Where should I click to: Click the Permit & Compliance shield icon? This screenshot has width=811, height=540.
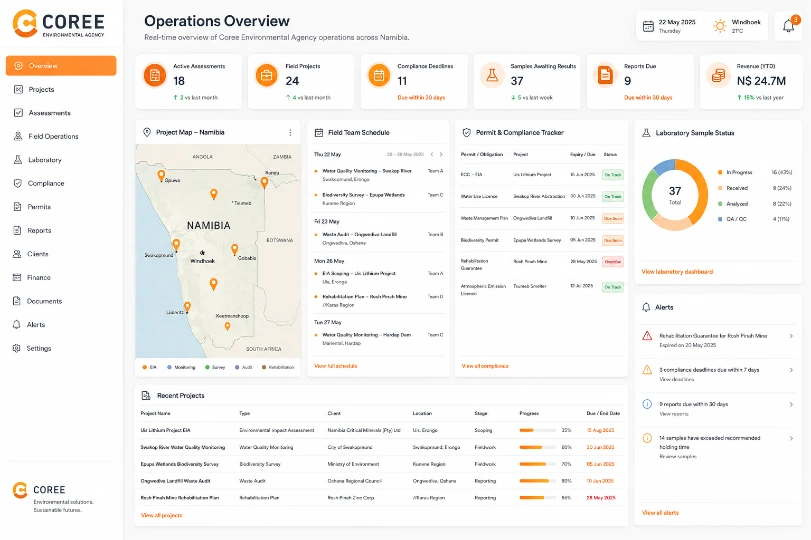click(467, 132)
